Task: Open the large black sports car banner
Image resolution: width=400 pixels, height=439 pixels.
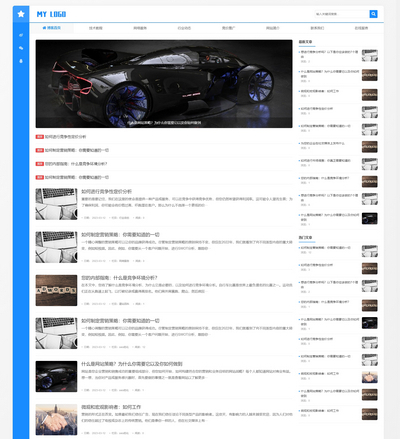Action: [164, 84]
